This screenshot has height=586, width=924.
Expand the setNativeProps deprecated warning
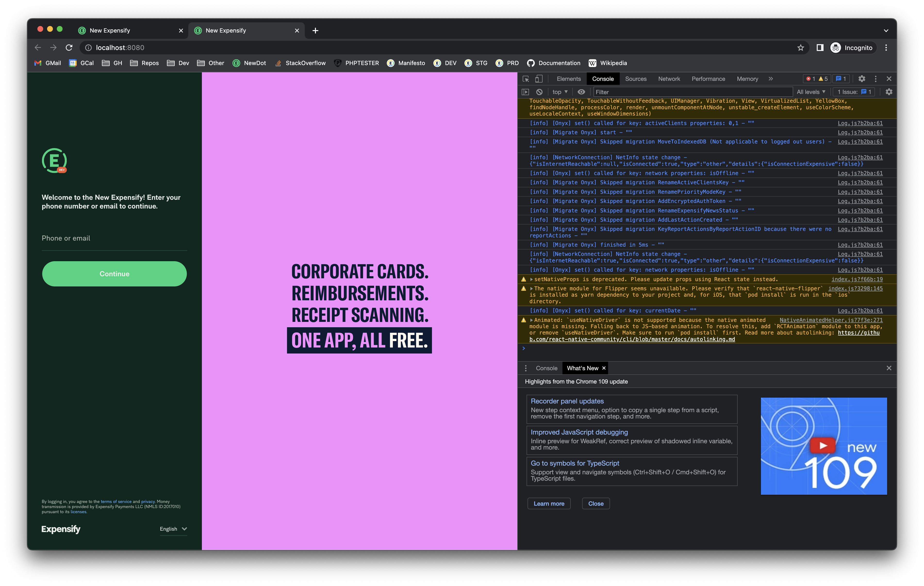pyautogui.click(x=531, y=279)
